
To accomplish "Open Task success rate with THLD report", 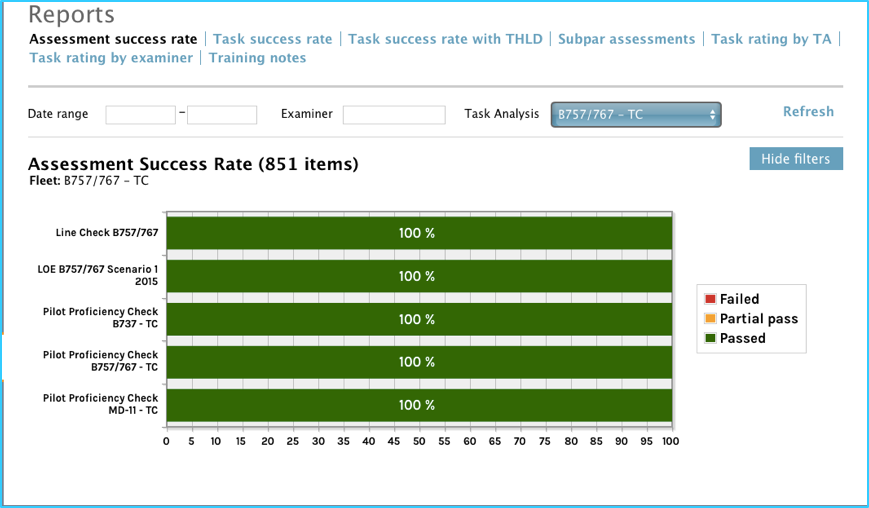I will 445,39.
